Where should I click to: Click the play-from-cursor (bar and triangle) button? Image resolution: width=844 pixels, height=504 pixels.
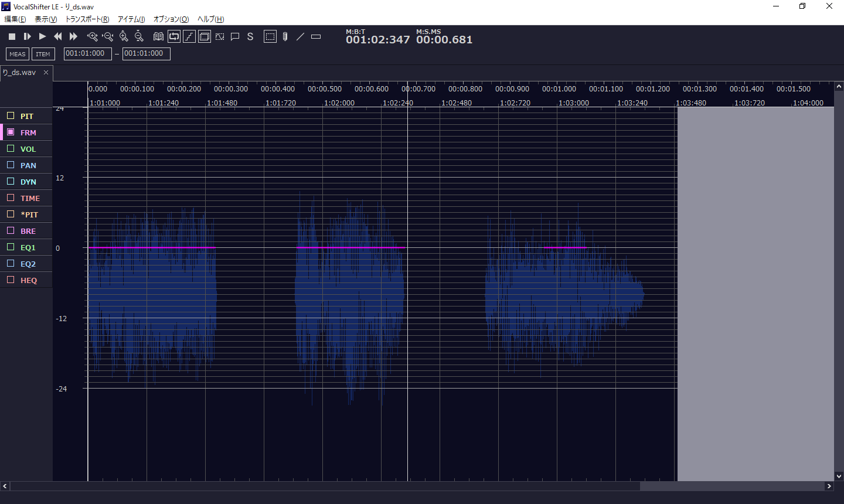[27, 36]
